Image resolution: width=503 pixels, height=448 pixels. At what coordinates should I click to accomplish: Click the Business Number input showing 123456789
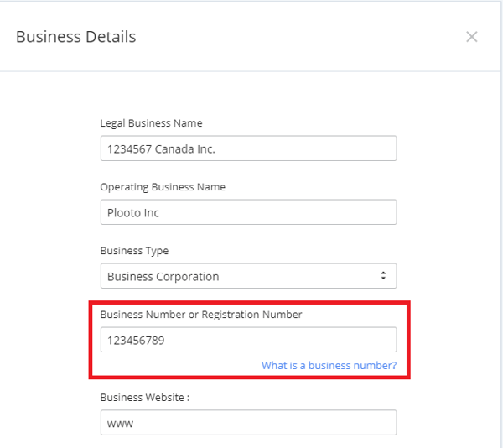[249, 340]
